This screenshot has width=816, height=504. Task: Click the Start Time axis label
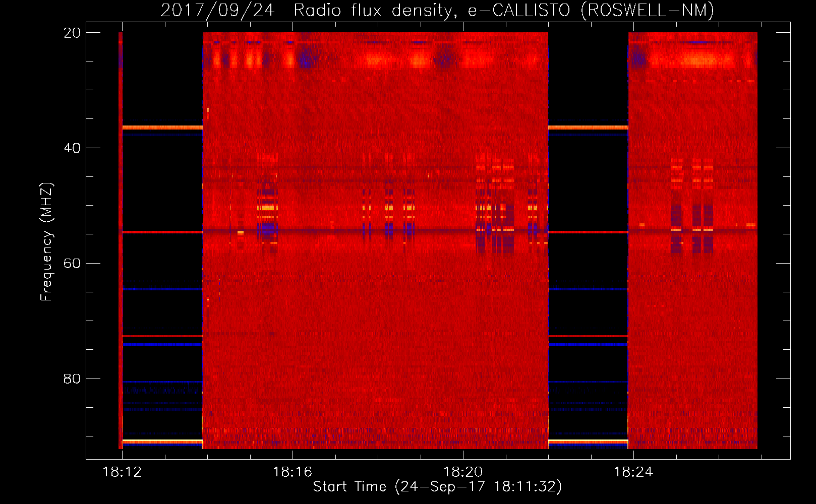click(437, 487)
